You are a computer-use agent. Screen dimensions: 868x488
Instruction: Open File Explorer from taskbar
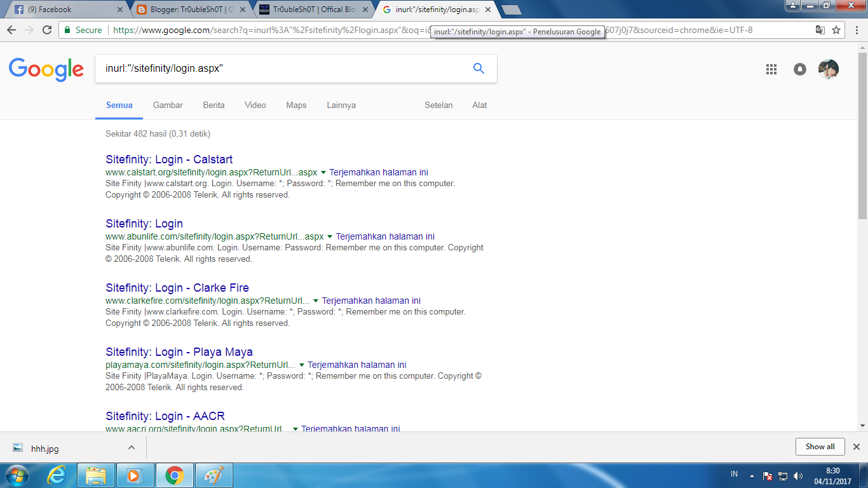(96, 475)
